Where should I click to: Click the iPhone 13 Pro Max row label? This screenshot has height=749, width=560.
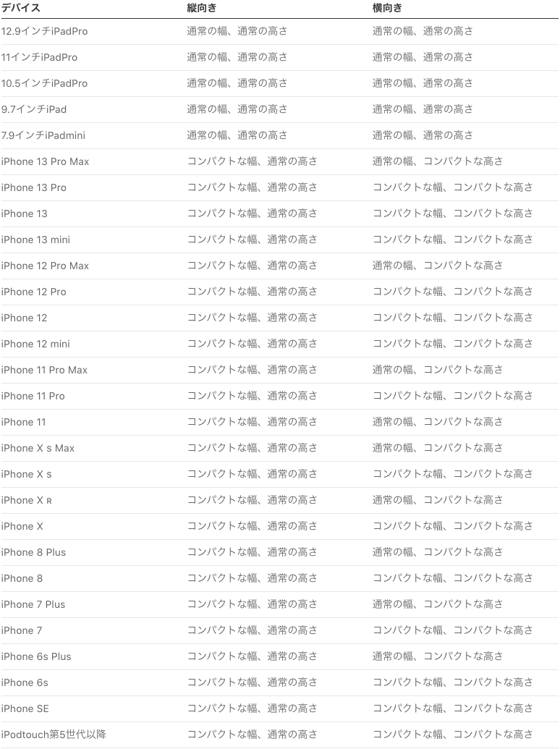pyautogui.click(x=45, y=161)
